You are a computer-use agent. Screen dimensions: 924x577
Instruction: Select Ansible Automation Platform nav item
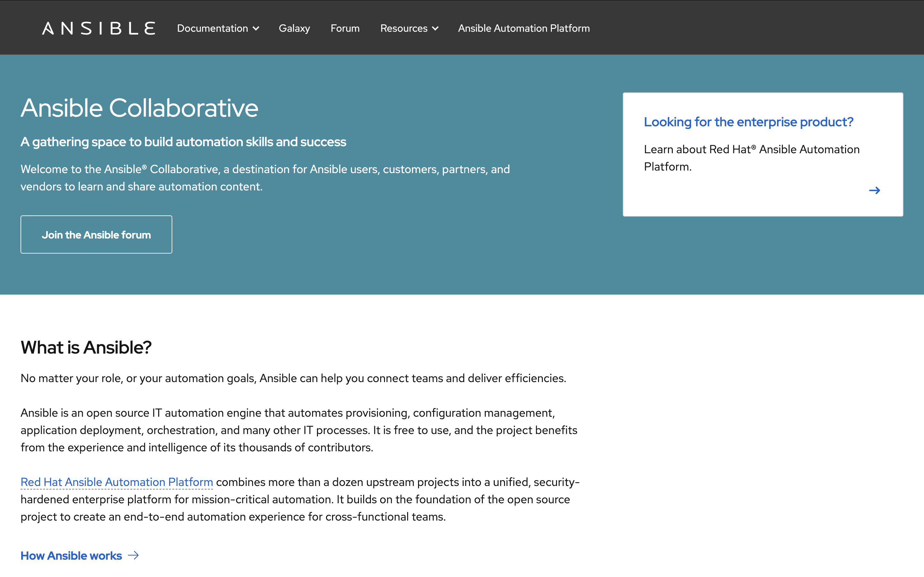pyautogui.click(x=524, y=28)
